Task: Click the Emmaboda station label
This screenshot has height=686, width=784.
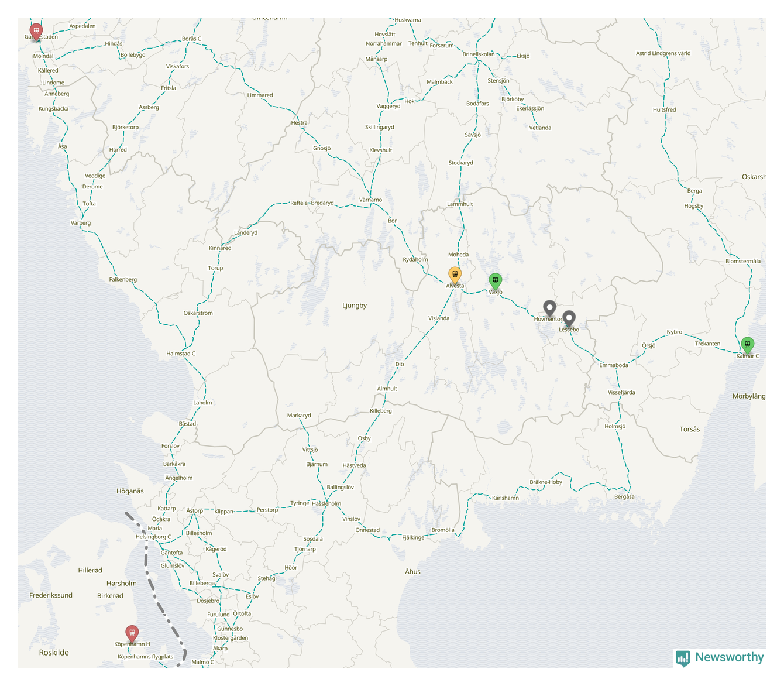Action: pos(614,365)
